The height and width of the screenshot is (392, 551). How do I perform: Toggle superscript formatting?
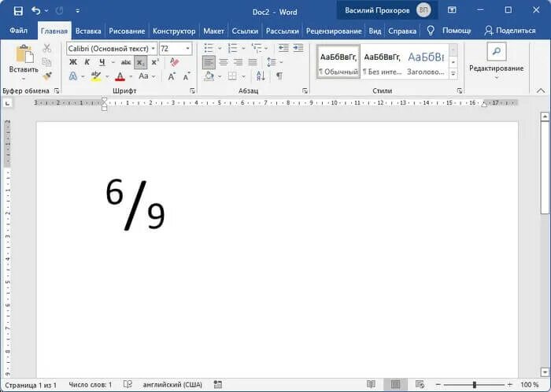(155, 62)
